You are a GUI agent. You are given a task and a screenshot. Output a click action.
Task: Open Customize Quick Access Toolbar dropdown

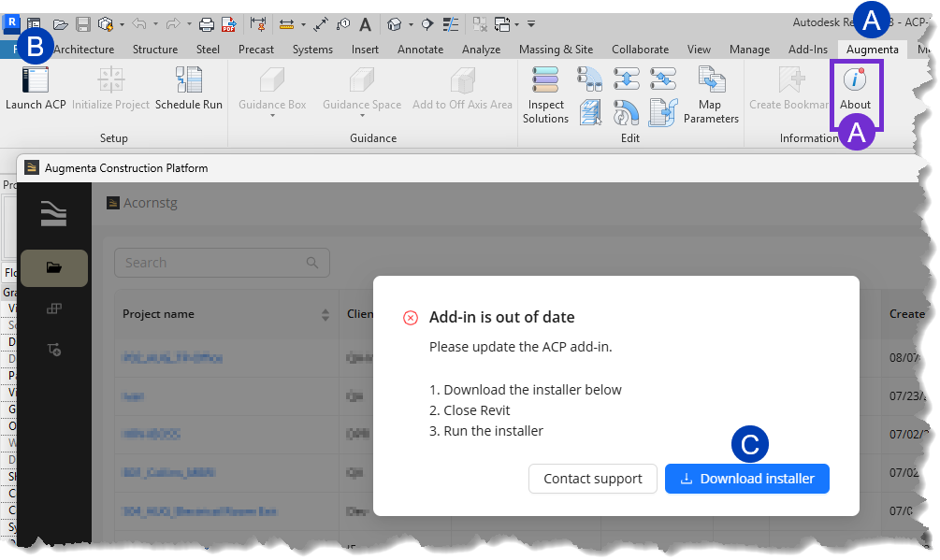[x=531, y=24]
